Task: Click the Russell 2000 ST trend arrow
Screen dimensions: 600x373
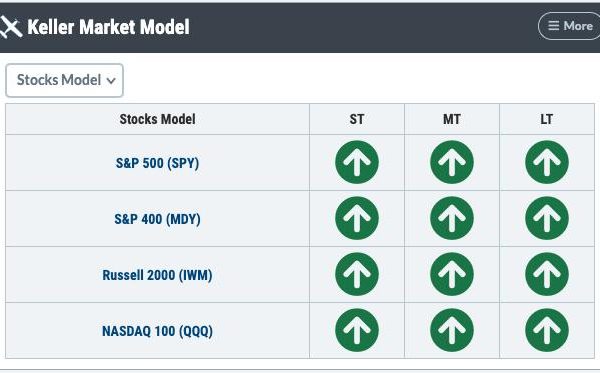Action: [x=357, y=274]
